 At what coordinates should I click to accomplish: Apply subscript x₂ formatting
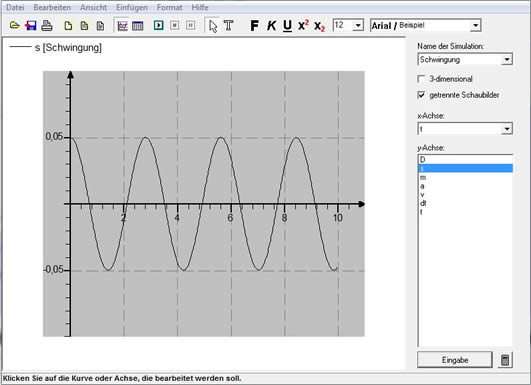[x=319, y=26]
